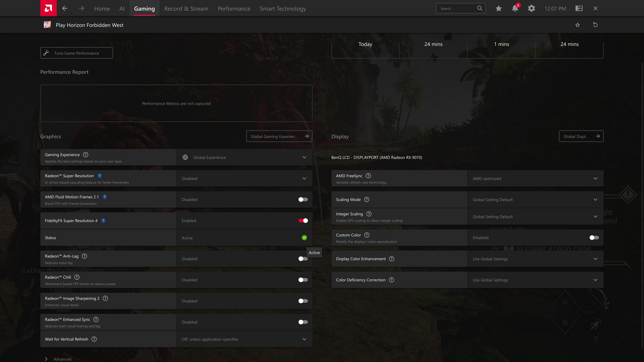
Task: Open help for Color Deficiency Correction
Action: click(392, 280)
